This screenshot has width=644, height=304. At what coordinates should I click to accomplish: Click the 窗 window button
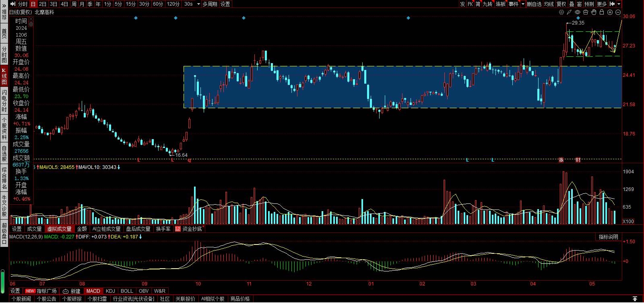pyautogui.click(x=579, y=4)
